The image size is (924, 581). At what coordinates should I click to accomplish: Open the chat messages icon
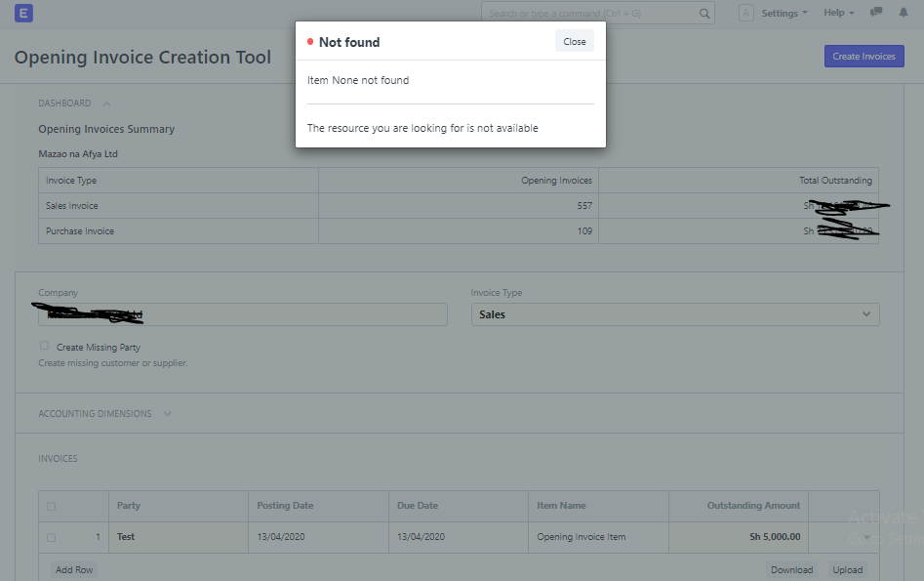coord(876,13)
